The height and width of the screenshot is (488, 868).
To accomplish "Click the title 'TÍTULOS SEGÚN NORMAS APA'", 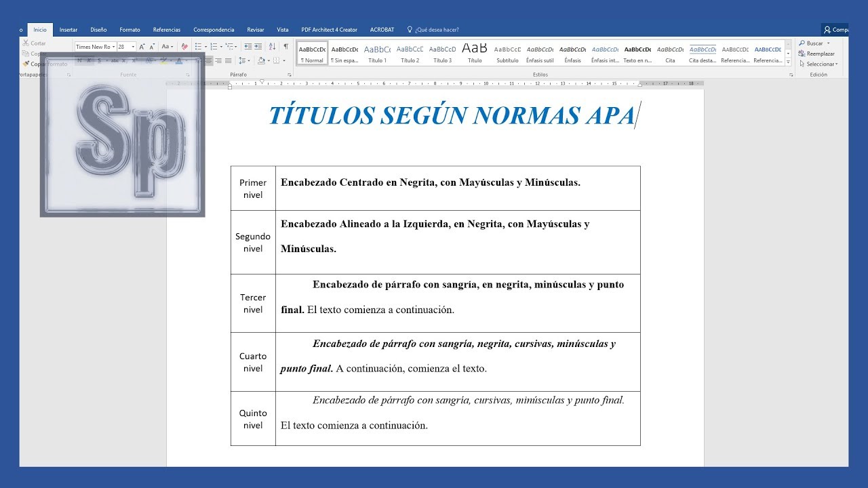I will [x=451, y=116].
